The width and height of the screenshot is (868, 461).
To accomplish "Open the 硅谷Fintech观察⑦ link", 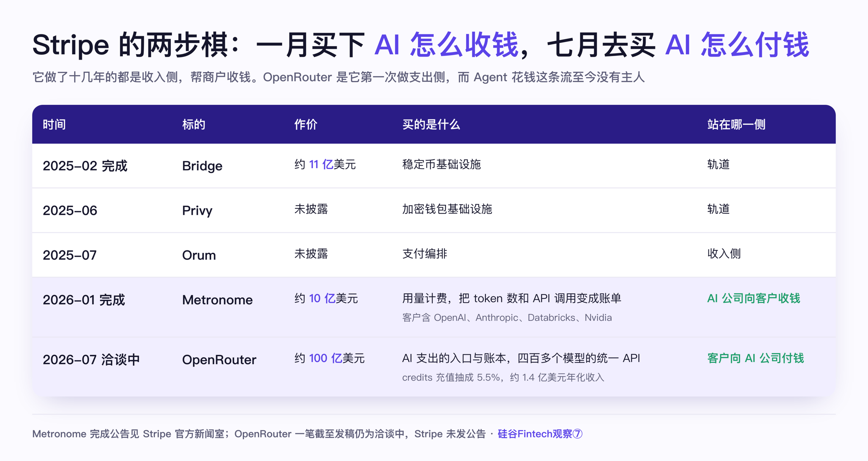I will (x=540, y=434).
